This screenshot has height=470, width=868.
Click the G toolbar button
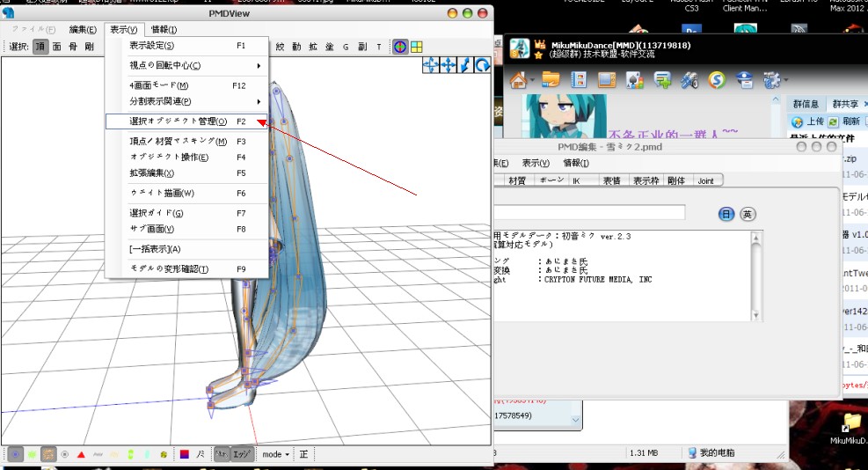[346, 48]
